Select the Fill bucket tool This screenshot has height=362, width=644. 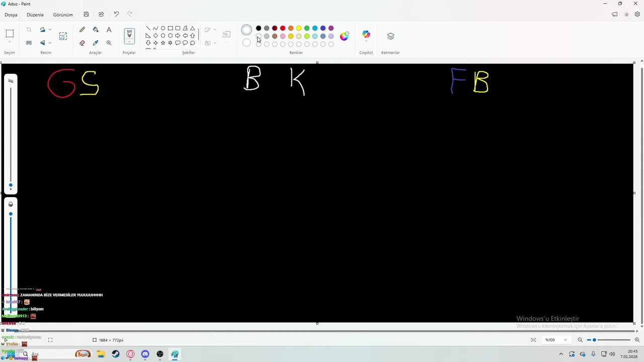pos(96,30)
